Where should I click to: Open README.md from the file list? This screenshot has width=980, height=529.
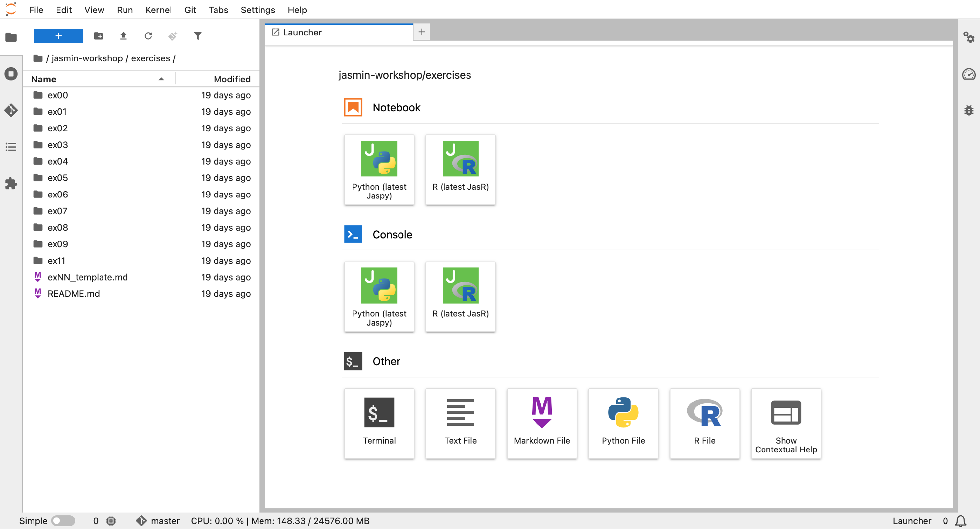coord(74,294)
